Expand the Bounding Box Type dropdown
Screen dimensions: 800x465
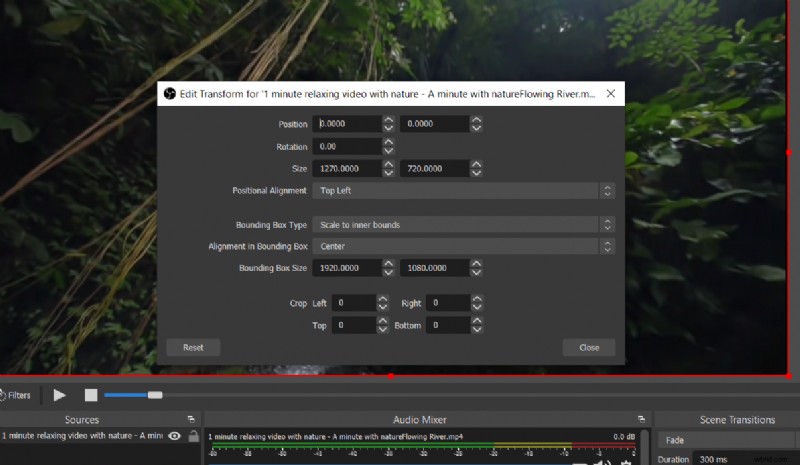point(462,225)
